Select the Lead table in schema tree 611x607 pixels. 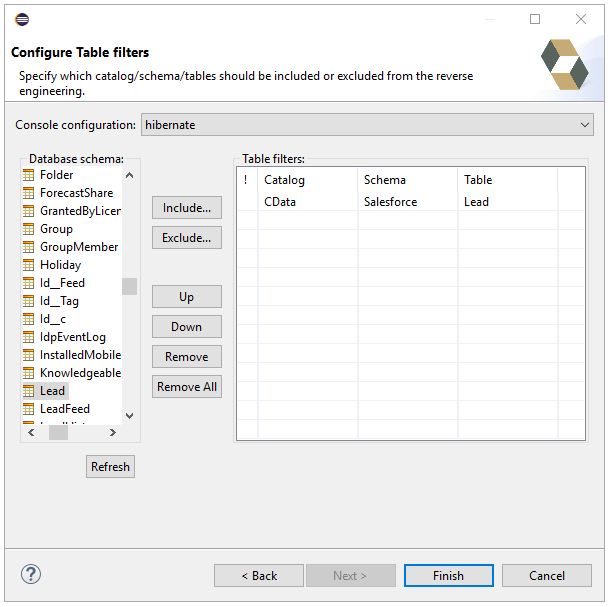coord(52,391)
